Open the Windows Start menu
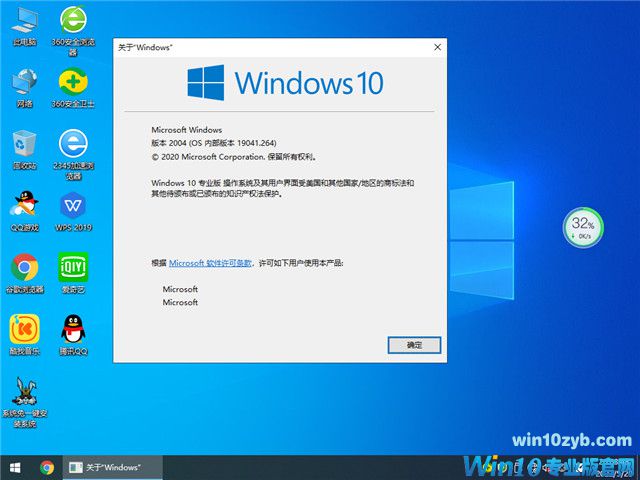This screenshot has width=640, height=480. [x=15, y=467]
